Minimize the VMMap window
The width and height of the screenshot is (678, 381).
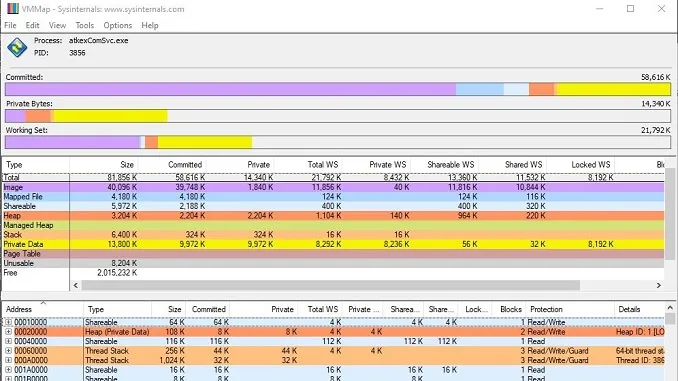coord(599,9)
